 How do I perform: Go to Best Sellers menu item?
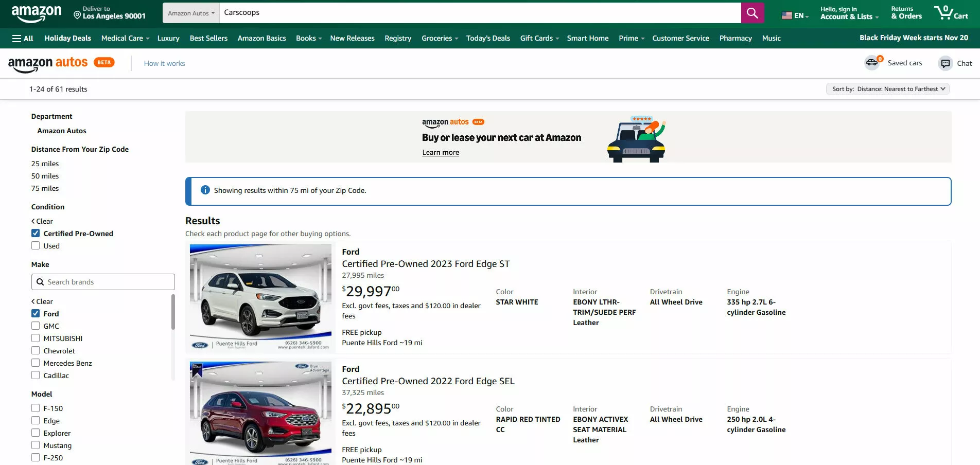coord(208,38)
